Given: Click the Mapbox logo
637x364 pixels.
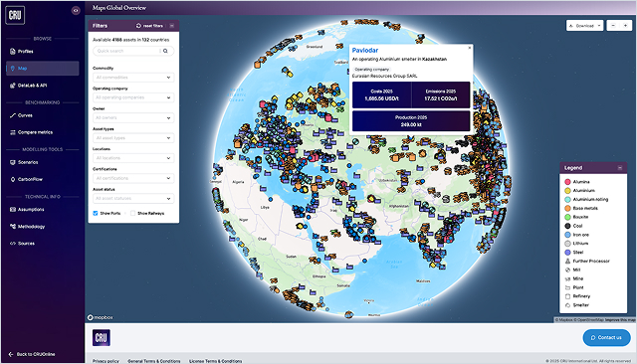Looking at the screenshot, I should pyautogui.click(x=101, y=317).
